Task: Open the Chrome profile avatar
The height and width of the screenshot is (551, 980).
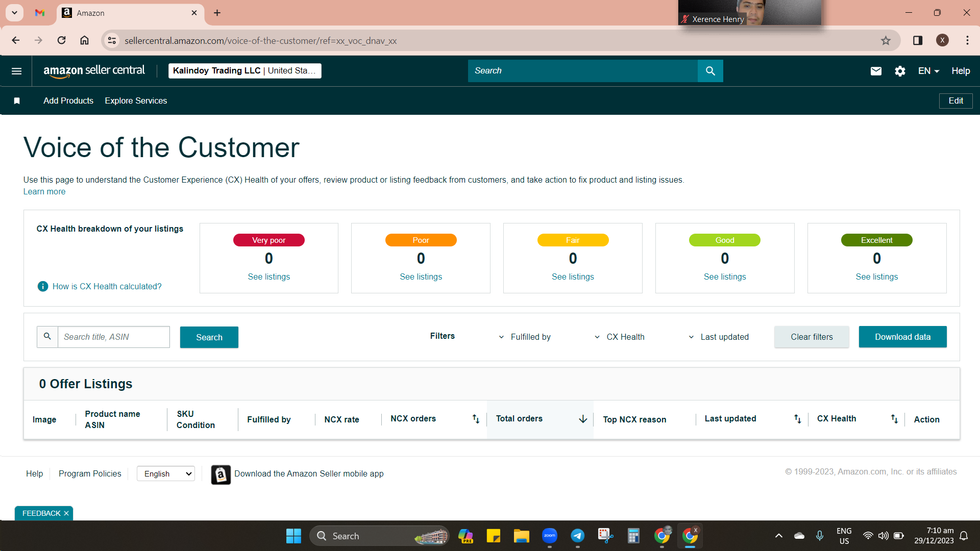Action: pyautogui.click(x=942, y=40)
